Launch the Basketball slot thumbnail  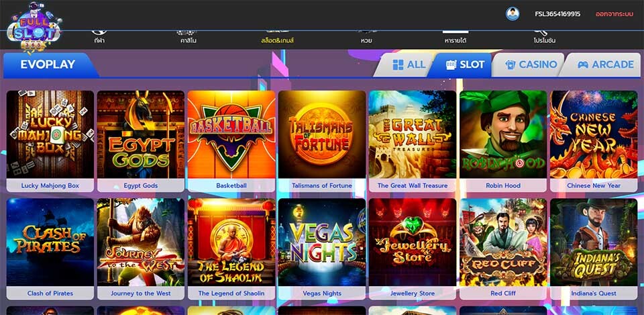click(231, 134)
